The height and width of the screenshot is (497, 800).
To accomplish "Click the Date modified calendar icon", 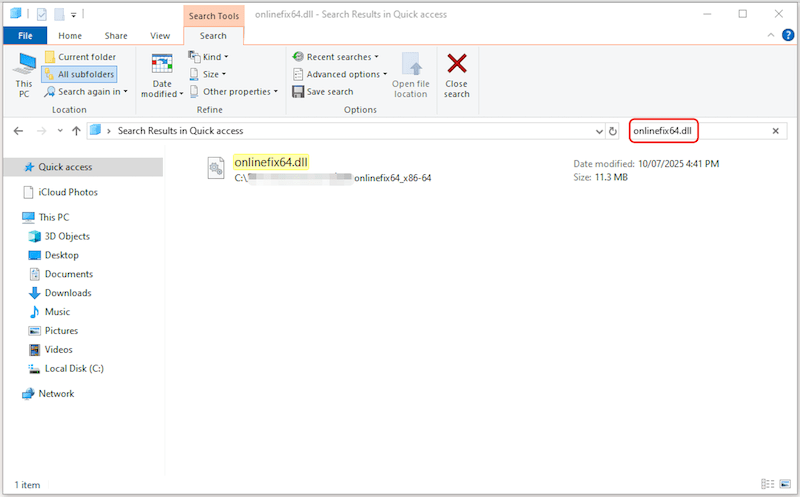I will [162, 65].
